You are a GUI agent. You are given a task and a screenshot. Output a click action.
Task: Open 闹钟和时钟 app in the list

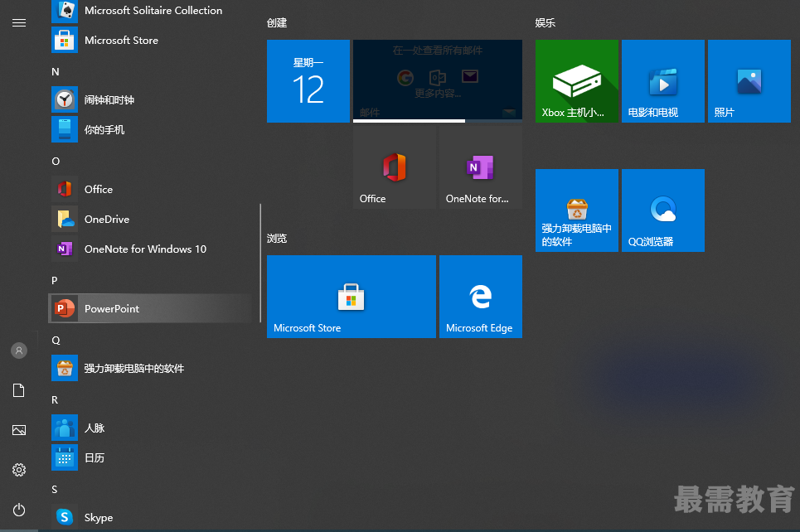[x=151, y=99]
